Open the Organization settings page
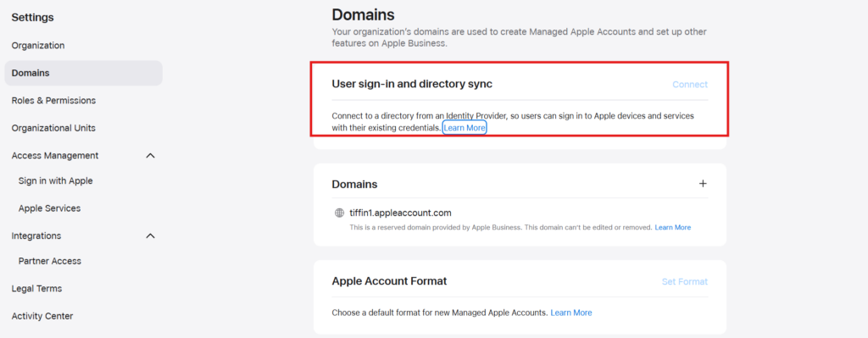The height and width of the screenshot is (338, 868). coord(37,46)
